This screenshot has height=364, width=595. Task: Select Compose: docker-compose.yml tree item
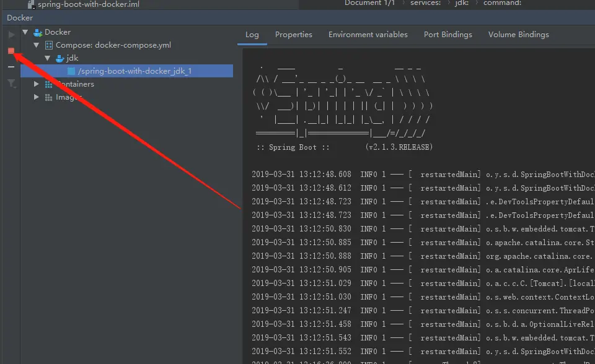point(113,45)
